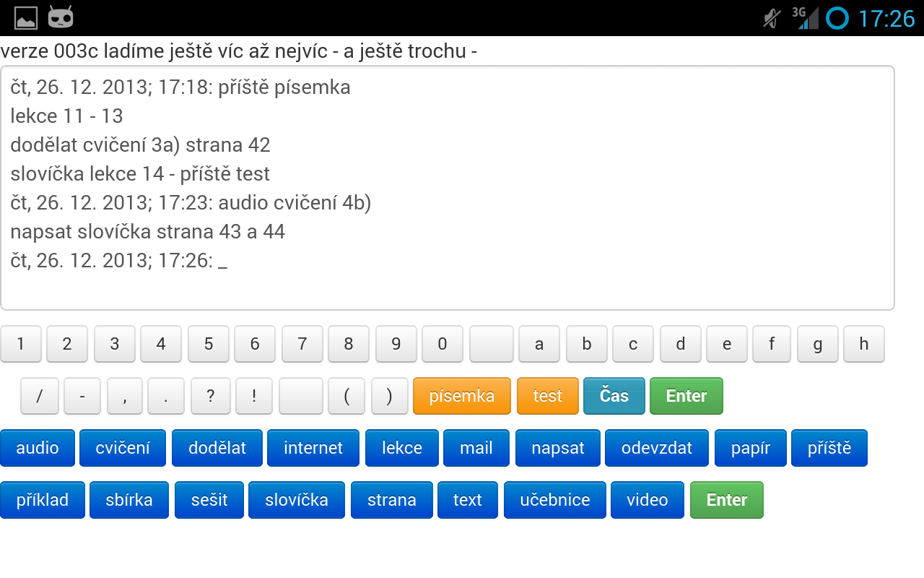Tap the 3G signal strength icon

(805, 18)
